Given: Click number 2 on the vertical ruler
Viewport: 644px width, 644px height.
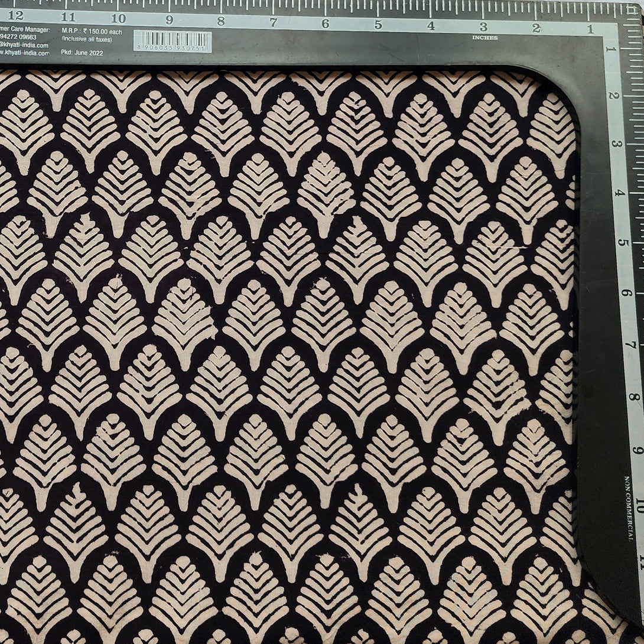Looking at the screenshot, I should point(616,96).
